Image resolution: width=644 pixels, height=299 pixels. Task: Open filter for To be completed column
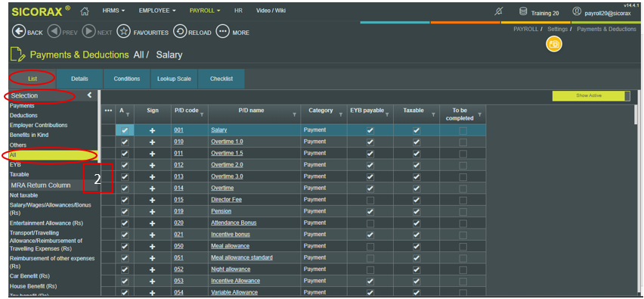(x=479, y=115)
